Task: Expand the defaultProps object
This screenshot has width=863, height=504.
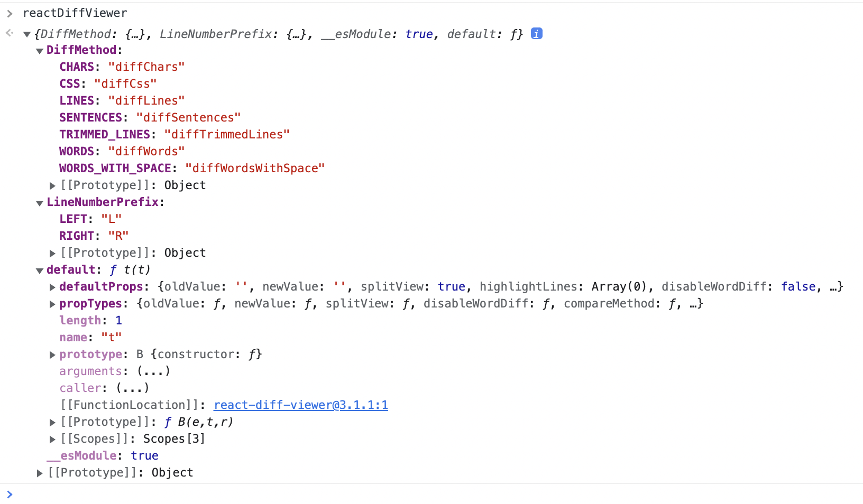Action: (52, 287)
